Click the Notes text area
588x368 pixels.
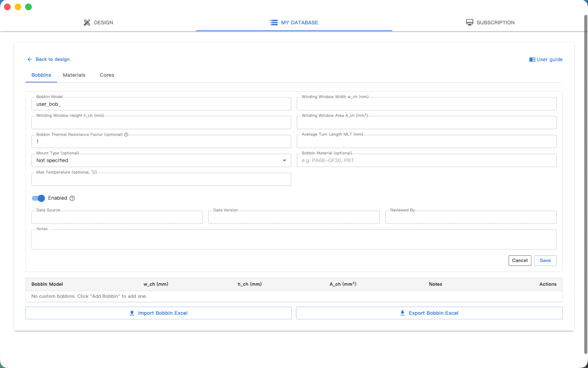(294, 240)
